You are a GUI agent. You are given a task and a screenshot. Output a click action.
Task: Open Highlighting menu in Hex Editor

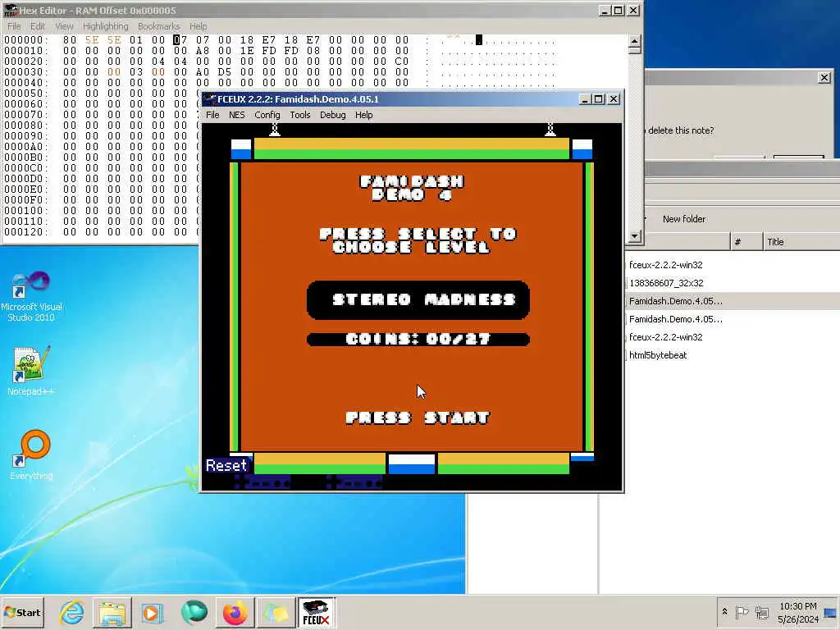106,25
